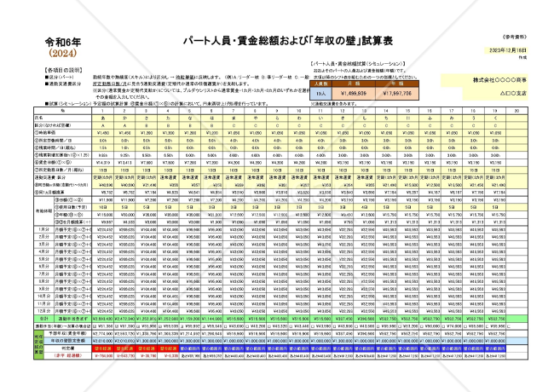
Task: Click column number header 14
Action: coord(386,111)
